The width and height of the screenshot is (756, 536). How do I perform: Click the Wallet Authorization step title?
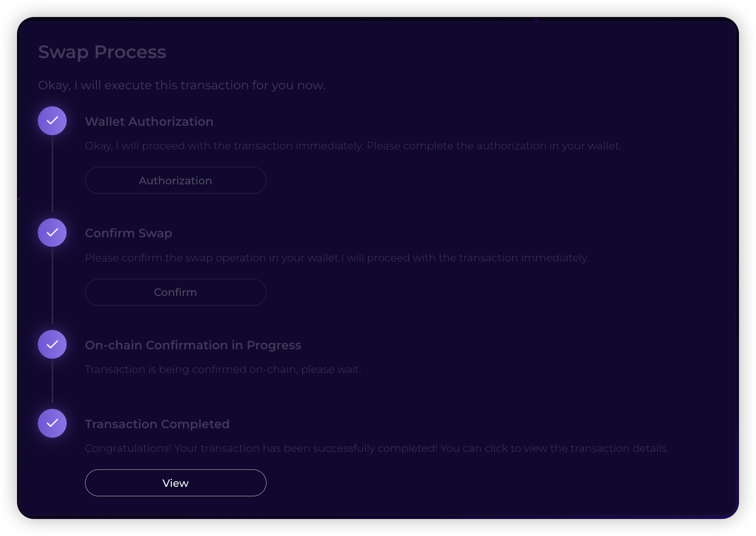click(x=149, y=122)
